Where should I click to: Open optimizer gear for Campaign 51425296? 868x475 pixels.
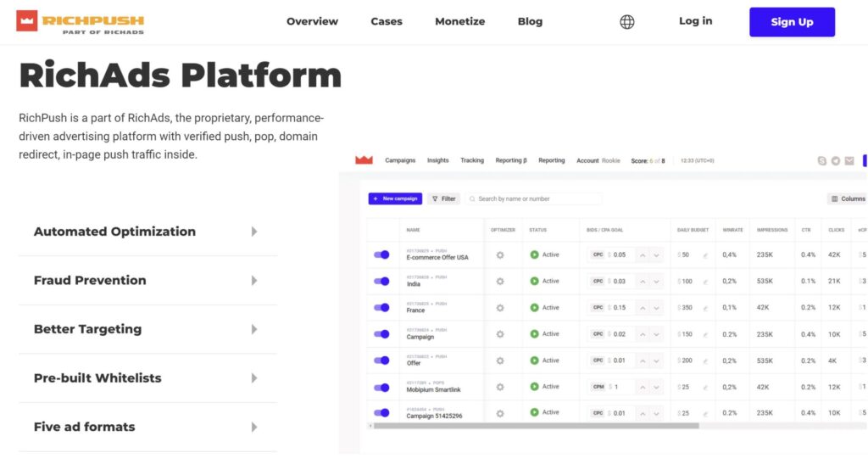click(500, 414)
